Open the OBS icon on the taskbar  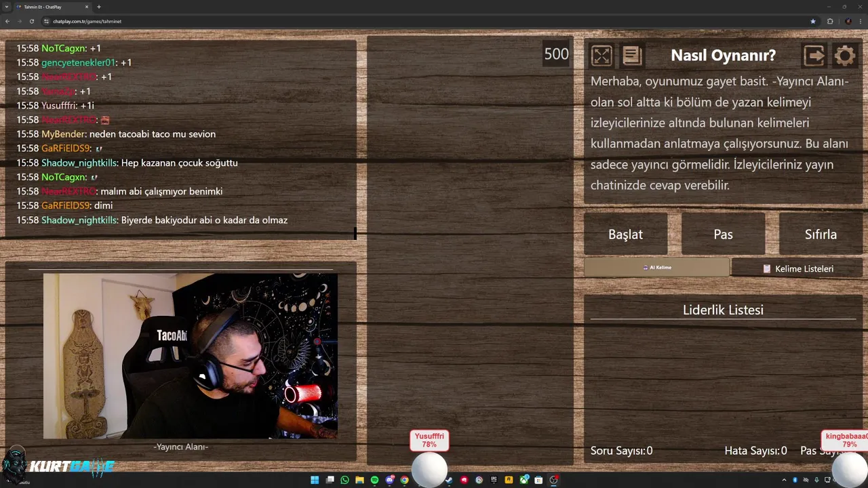click(553, 480)
